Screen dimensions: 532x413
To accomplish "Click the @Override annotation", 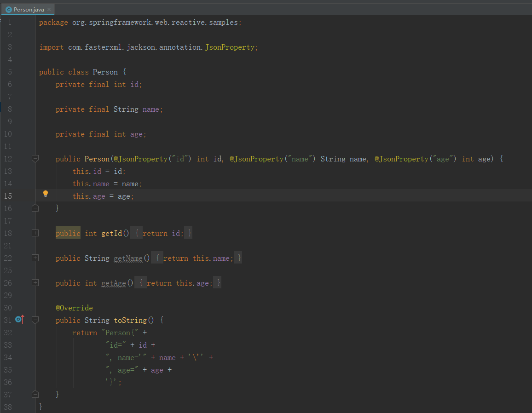I will 74,308.
